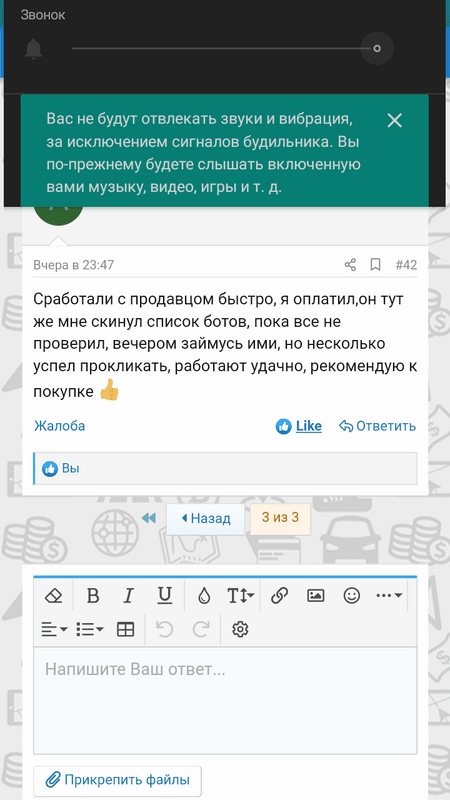The image size is (450, 800).
Task: Attach files with Прикрепить файлы
Action: click(x=117, y=780)
